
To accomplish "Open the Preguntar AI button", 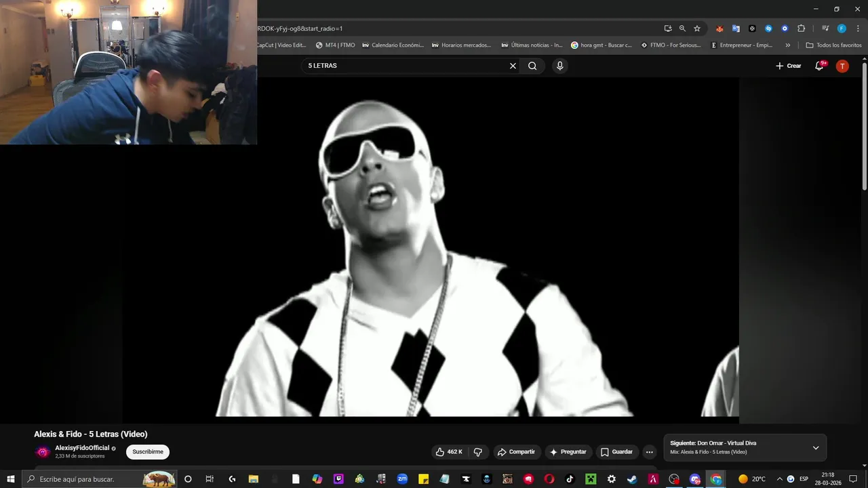I will pyautogui.click(x=568, y=452).
